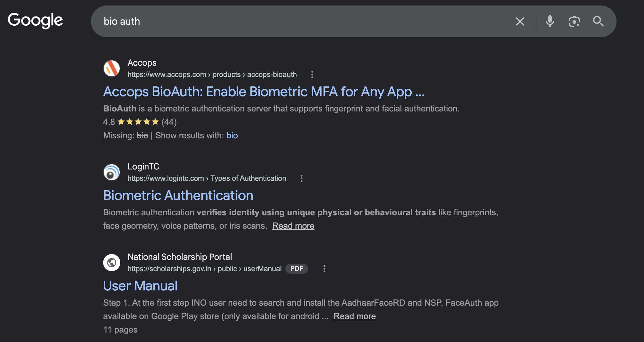The image size is (644, 342).
Task: Click the Google logo
Action: click(x=35, y=21)
